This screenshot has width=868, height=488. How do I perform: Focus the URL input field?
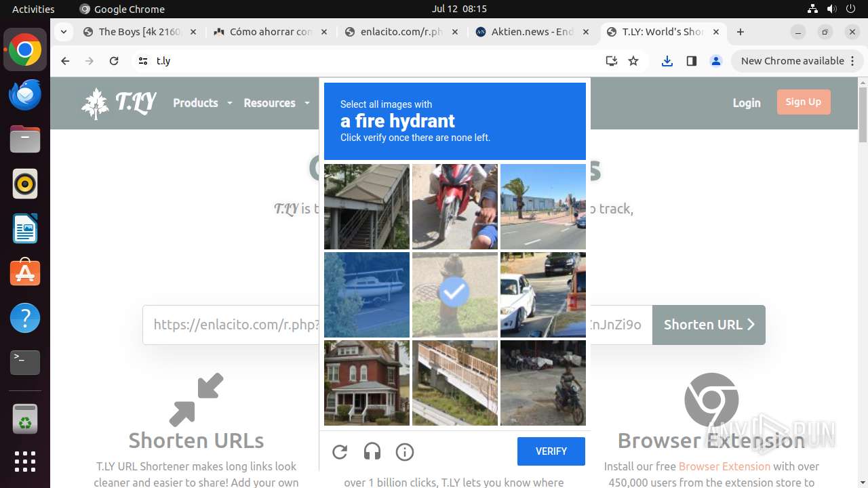(x=397, y=325)
